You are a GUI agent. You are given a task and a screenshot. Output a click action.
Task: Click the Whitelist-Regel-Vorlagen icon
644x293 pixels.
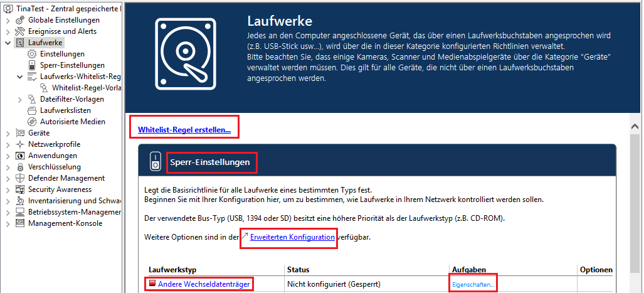point(44,88)
